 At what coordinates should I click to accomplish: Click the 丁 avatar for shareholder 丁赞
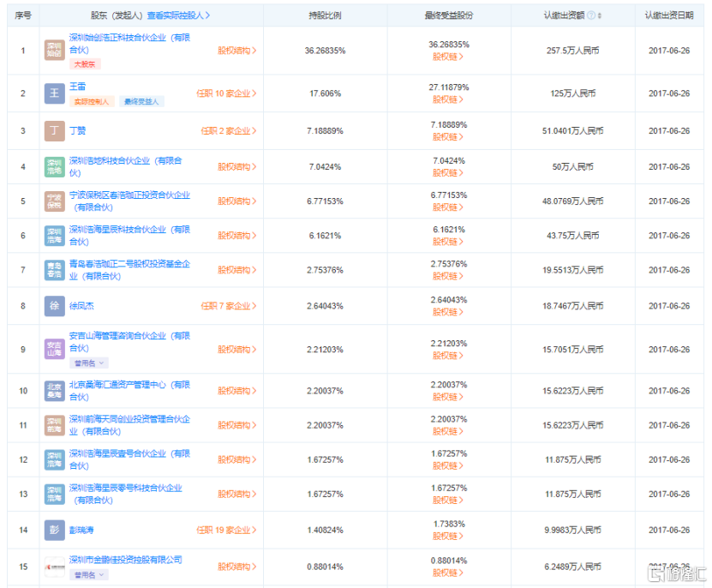pos(54,131)
